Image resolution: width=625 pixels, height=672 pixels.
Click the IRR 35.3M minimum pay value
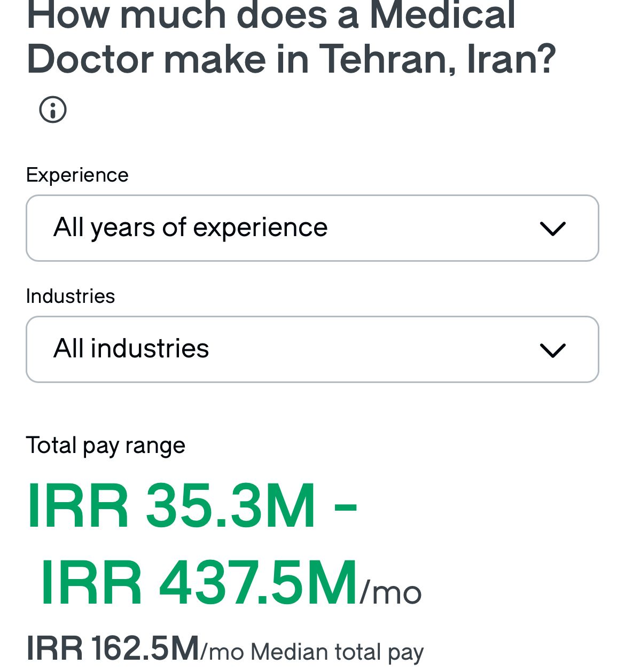click(171, 506)
